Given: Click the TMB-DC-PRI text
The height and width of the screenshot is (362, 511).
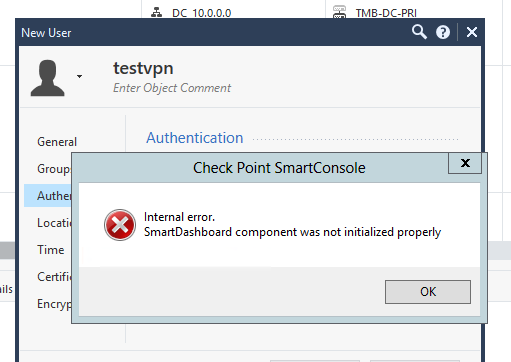Looking at the screenshot, I should coord(386,13).
